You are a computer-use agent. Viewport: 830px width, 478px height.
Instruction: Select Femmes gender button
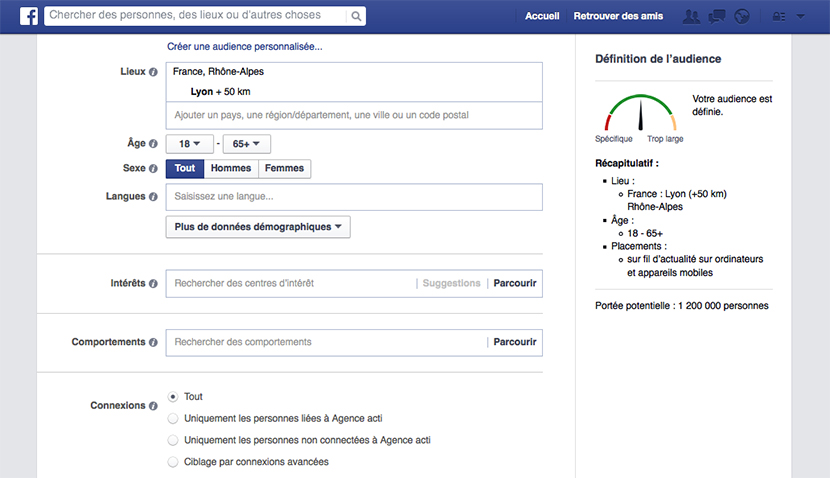click(x=284, y=169)
